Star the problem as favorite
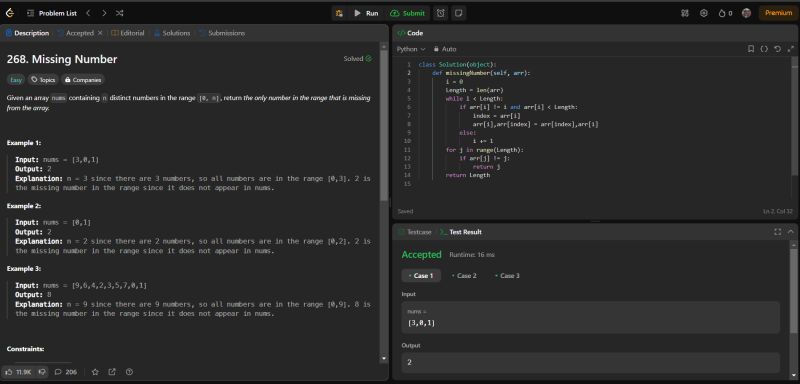This screenshot has width=800, height=384. point(95,372)
